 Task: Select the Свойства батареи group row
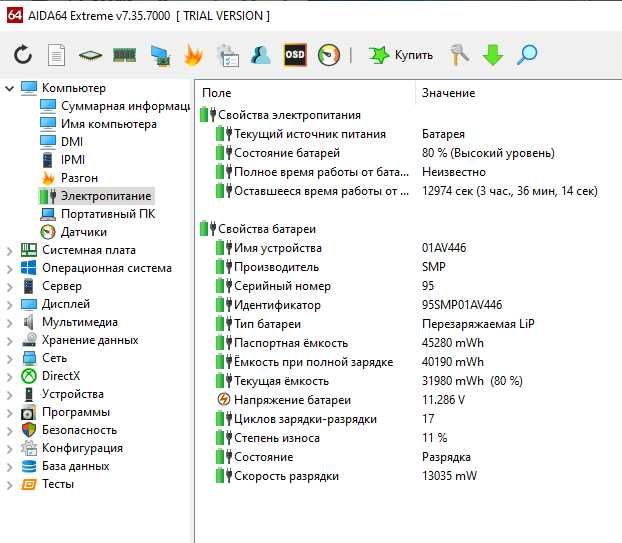coord(267,229)
